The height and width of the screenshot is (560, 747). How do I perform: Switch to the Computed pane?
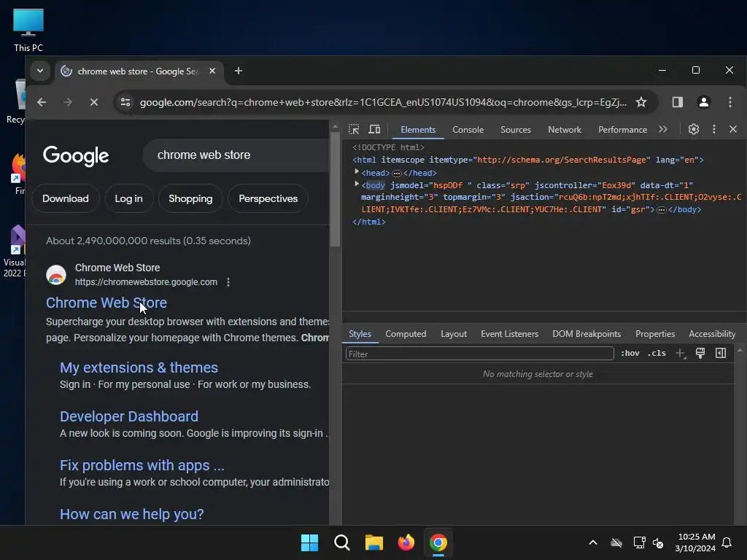(406, 334)
